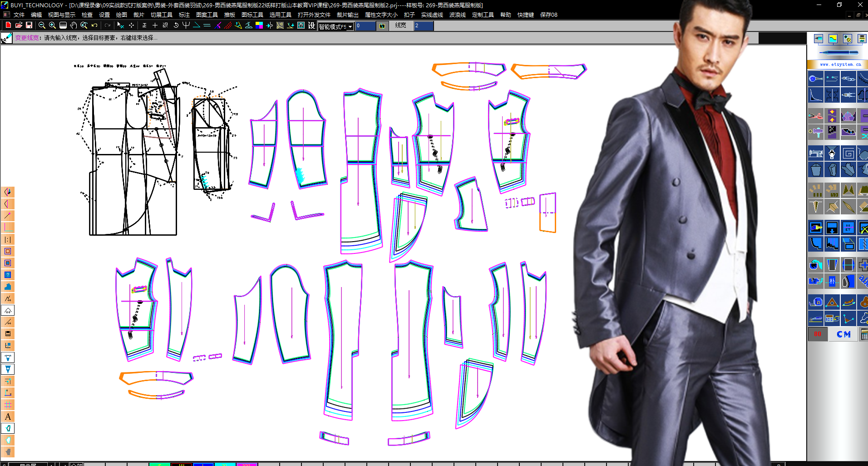The height and width of the screenshot is (466, 868).
Task: Open the 编辑 menu
Action: 36,15
